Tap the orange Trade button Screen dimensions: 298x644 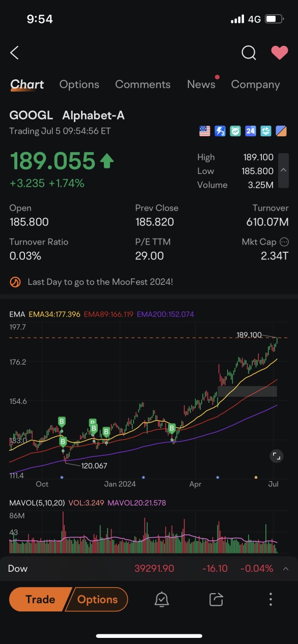click(40, 599)
